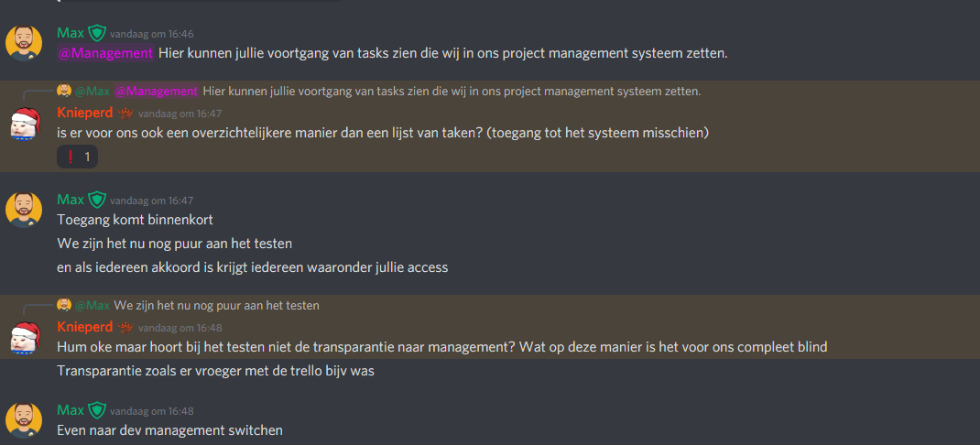Screen dimensions: 980x445
Task: Click @Max in the reply preview above Knieperd's 16:47 message
Action: 93,91
